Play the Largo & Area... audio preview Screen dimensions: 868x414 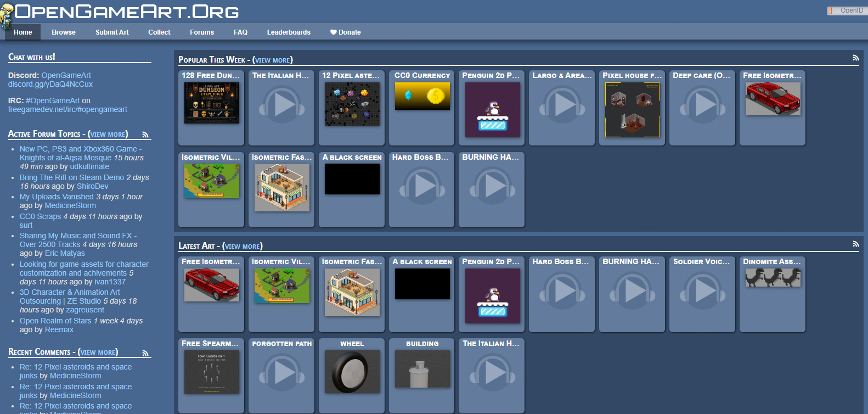pos(562,104)
